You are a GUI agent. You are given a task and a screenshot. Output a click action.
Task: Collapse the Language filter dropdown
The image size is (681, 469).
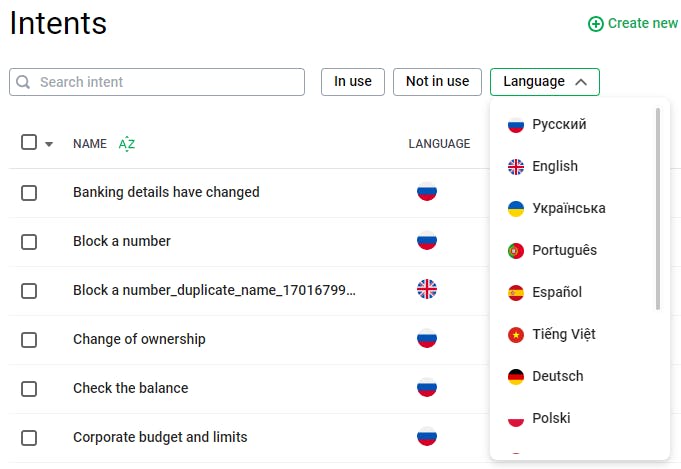tap(544, 82)
